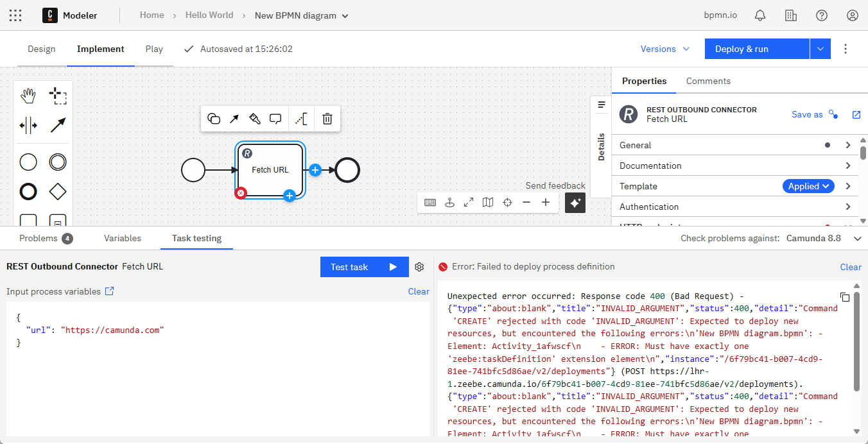Click the AI sparkle button on canvas

[x=575, y=203]
